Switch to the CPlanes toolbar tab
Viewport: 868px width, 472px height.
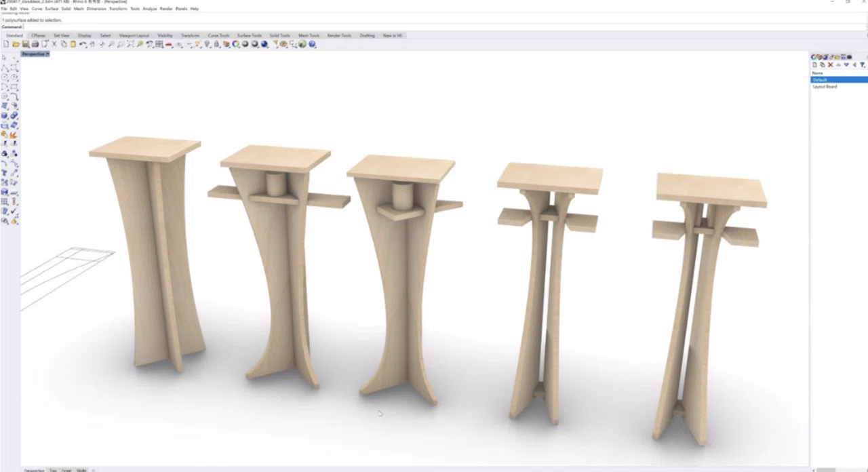point(39,35)
